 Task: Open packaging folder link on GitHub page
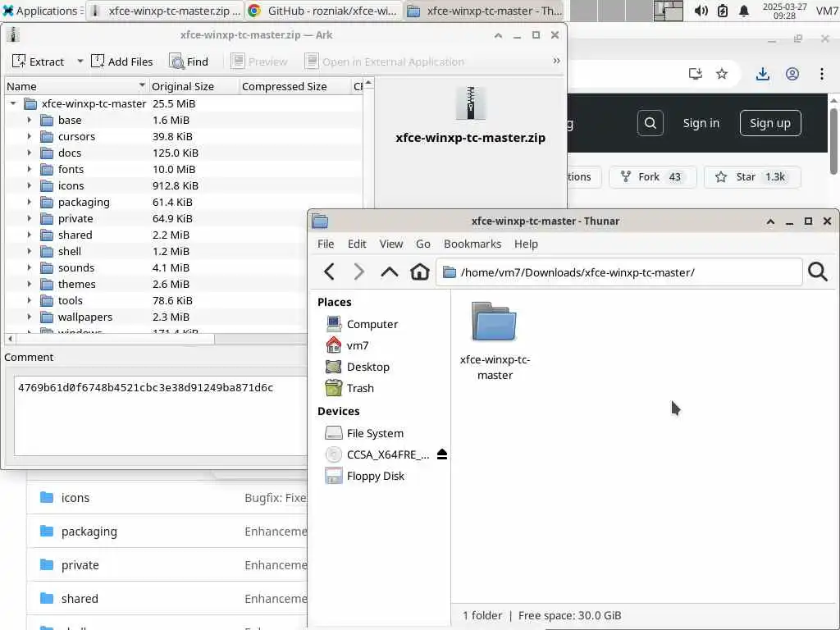click(x=89, y=532)
